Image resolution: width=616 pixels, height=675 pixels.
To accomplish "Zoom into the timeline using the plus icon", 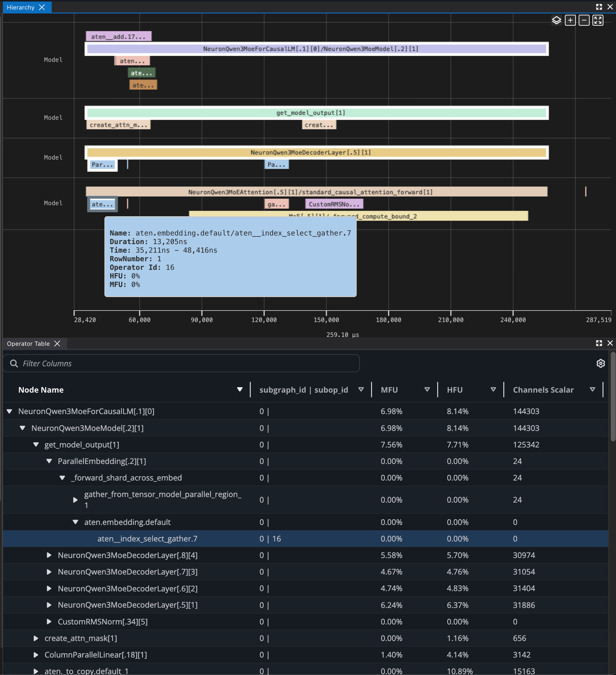I will pyautogui.click(x=570, y=20).
